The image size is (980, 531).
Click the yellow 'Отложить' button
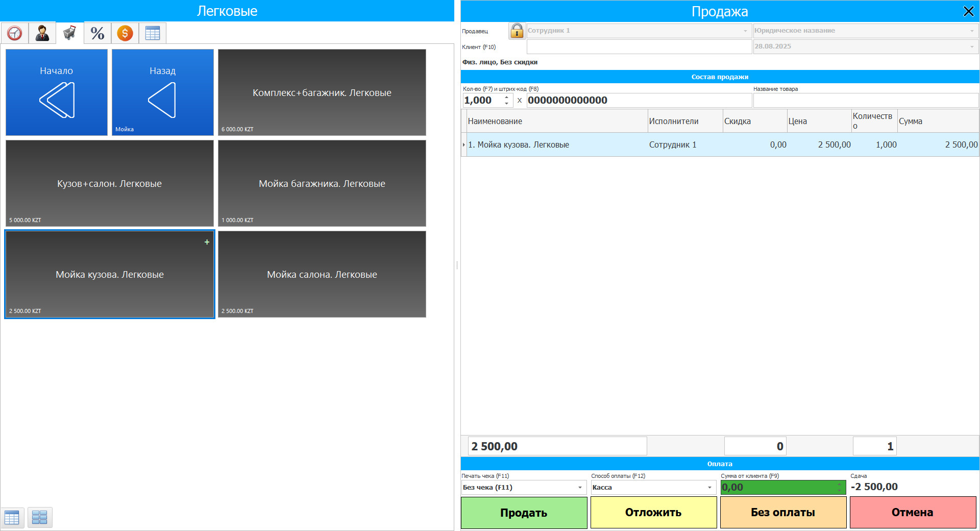pos(653,513)
